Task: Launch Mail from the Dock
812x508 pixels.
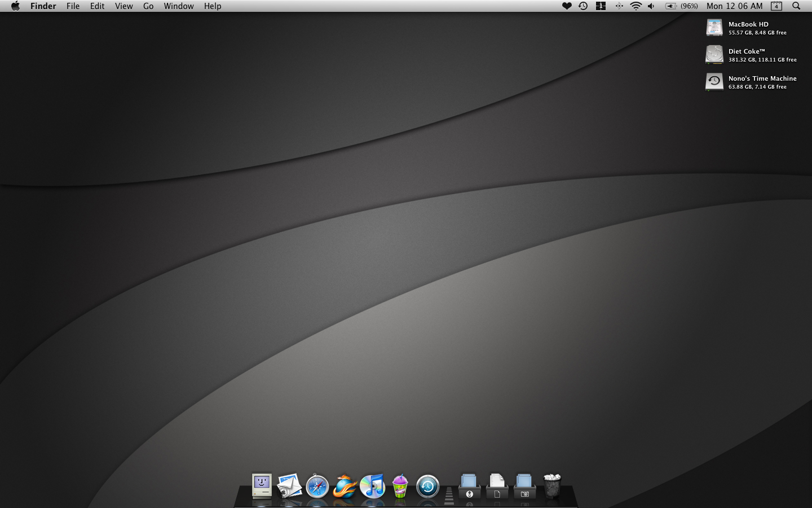Action: click(289, 486)
